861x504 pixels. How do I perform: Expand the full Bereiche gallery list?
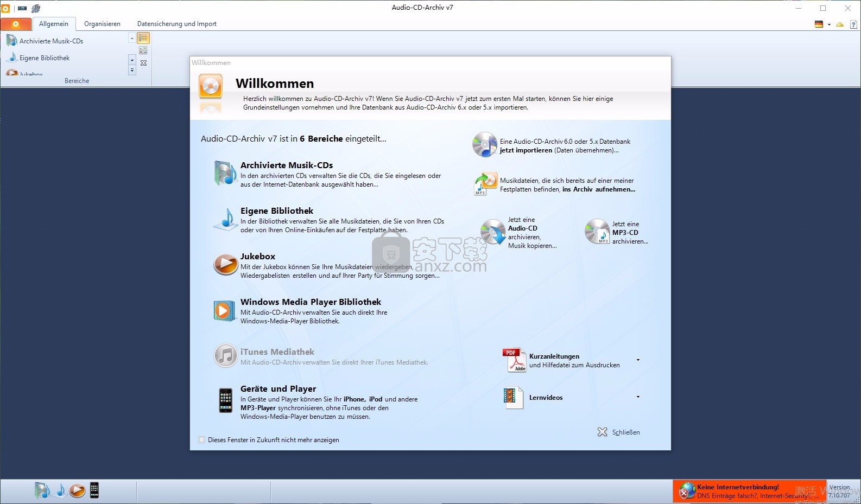pyautogui.click(x=132, y=71)
